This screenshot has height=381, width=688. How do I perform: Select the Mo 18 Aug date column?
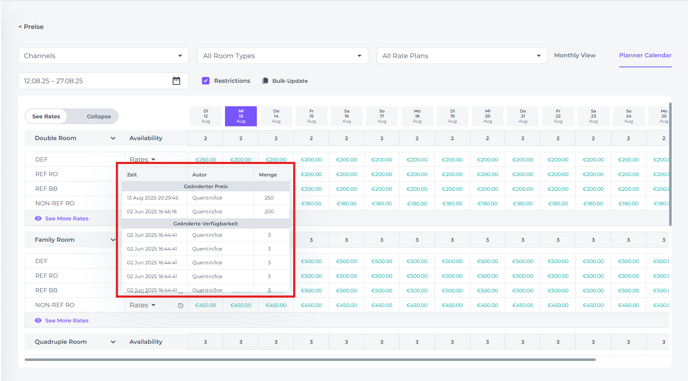click(x=417, y=116)
